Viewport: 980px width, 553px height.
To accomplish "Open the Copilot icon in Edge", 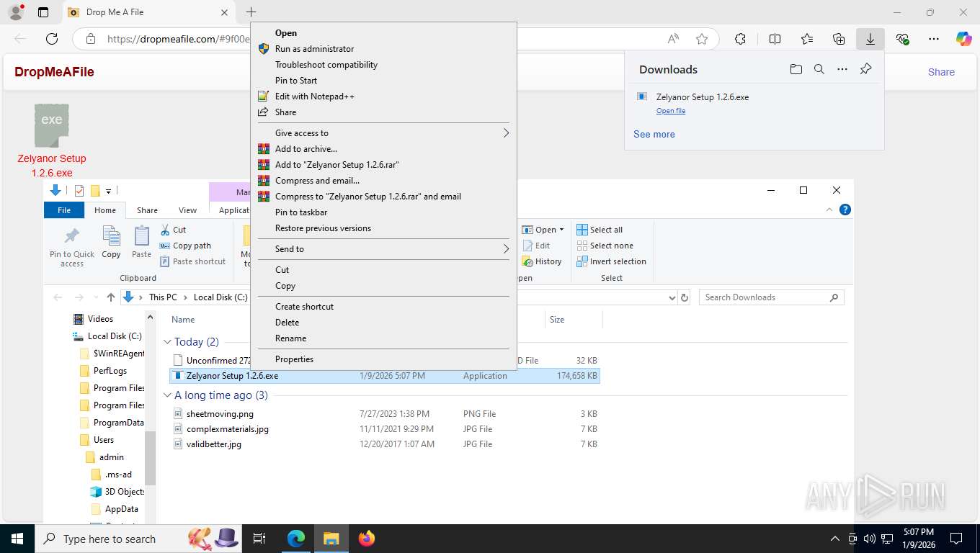I will pos(964,39).
